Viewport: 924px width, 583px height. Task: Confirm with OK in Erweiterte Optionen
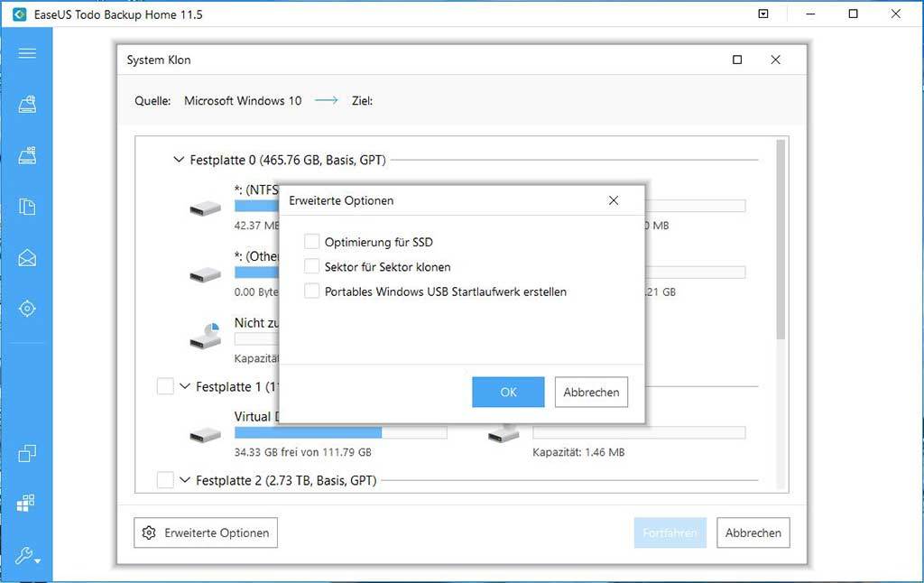pyautogui.click(x=508, y=392)
